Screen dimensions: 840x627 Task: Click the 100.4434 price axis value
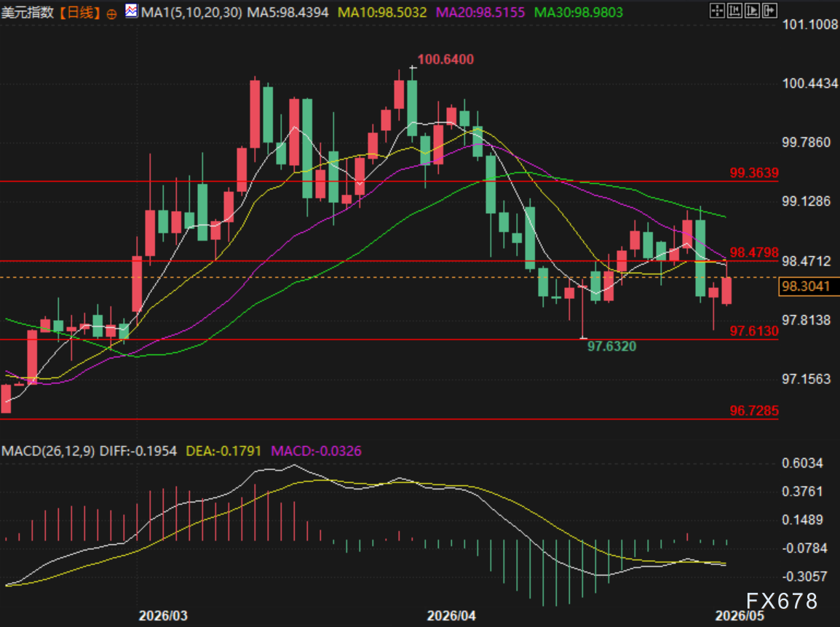[x=809, y=84]
